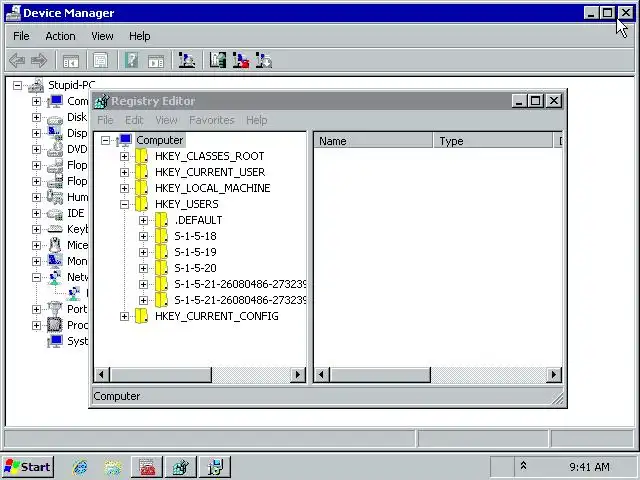Screen dimensions: 640x480
Task: Click right arrow of registry tree scrollbar
Action: pyautogui.click(x=298, y=375)
